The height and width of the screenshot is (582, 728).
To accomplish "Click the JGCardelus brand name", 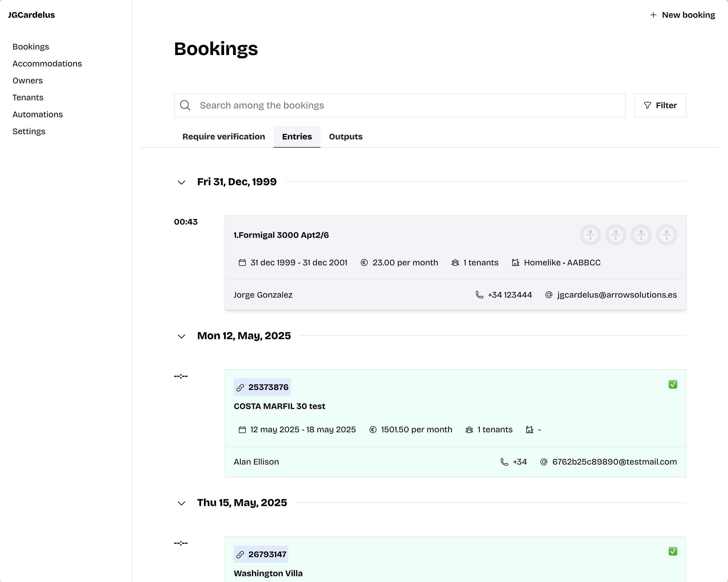I will pyautogui.click(x=31, y=15).
